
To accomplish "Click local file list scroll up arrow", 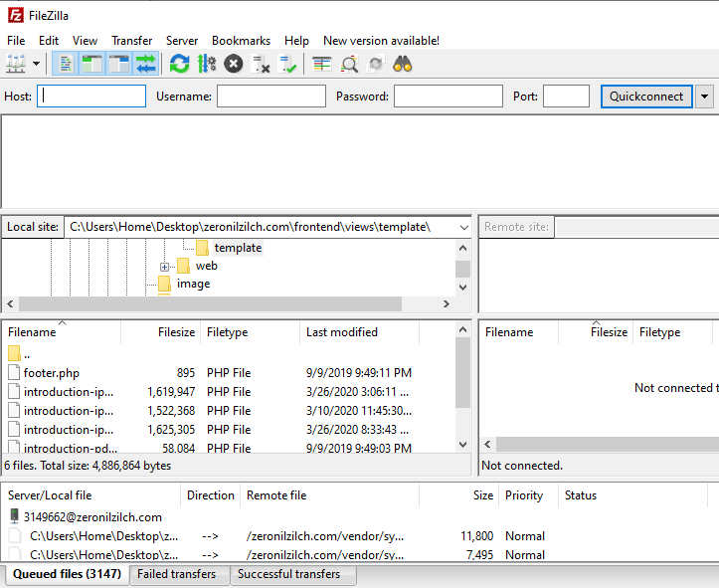I will tap(463, 329).
